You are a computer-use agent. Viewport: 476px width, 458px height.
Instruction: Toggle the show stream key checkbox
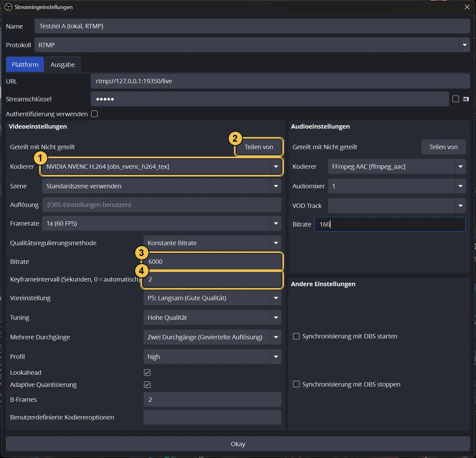coord(456,99)
